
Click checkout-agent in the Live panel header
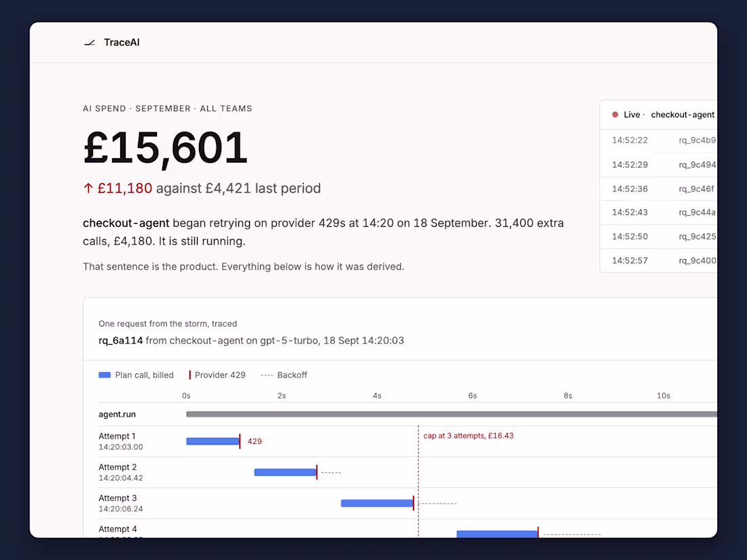point(682,115)
